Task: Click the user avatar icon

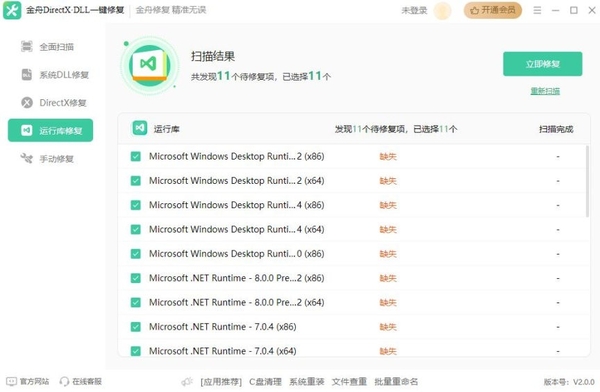Action: tap(442, 10)
